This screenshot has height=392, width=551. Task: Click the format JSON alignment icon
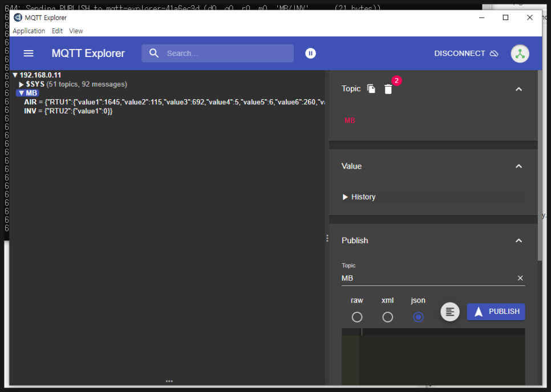(x=450, y=312)
